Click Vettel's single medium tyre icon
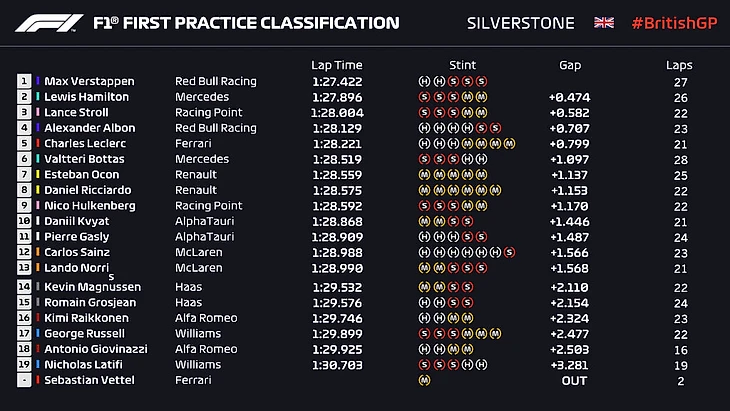Screen dimensions: 730x411 424,379
